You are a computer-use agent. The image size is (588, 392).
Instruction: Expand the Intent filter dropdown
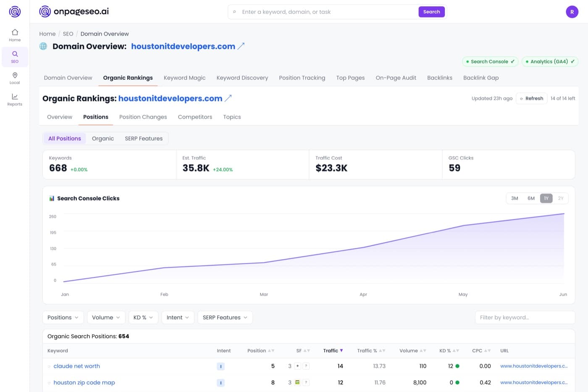(x=178, y=318)
